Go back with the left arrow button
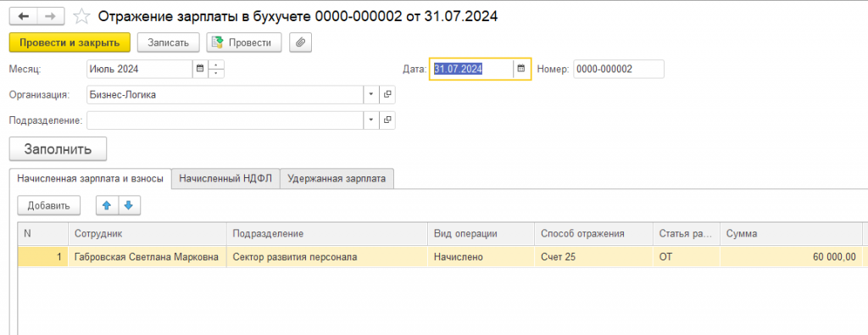Image resolution: width=868 pixels, height=335 pixels. coord(23,16)
